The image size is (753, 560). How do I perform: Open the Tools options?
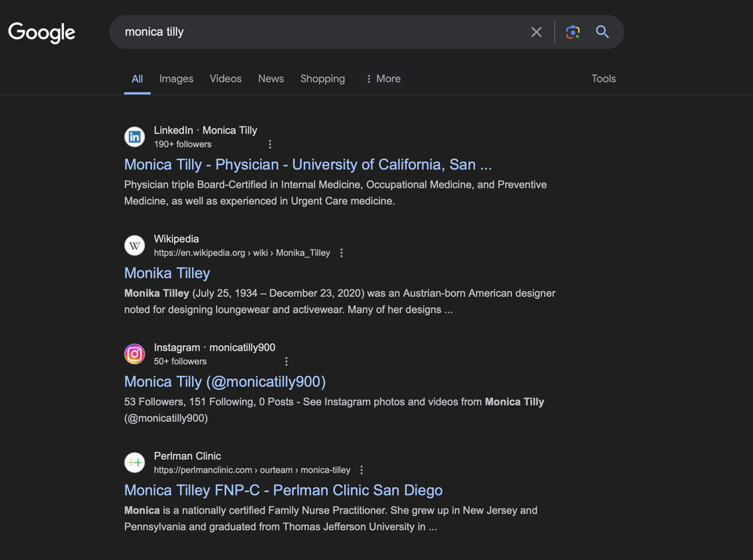pos(604,78)
